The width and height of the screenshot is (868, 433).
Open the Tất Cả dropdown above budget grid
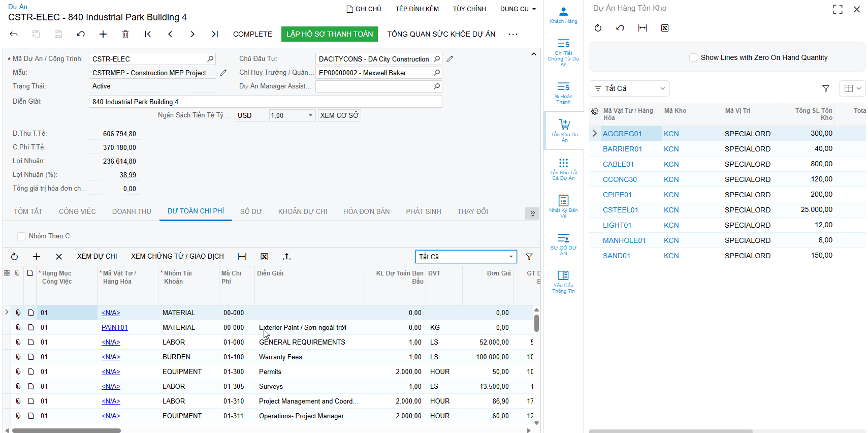coord(466,257)
